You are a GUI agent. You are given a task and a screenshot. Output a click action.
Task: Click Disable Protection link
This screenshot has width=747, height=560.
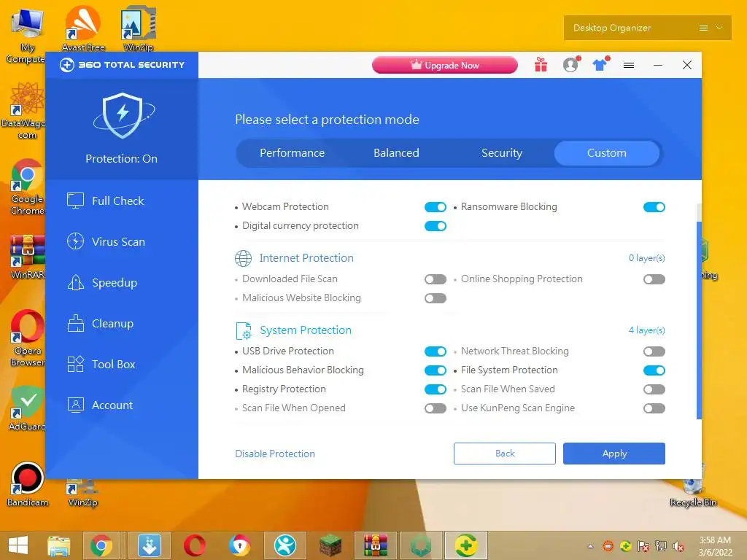(x=275, y=454)
